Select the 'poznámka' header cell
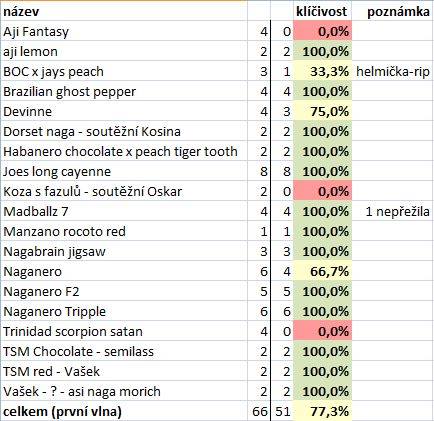 coord(393,11)
